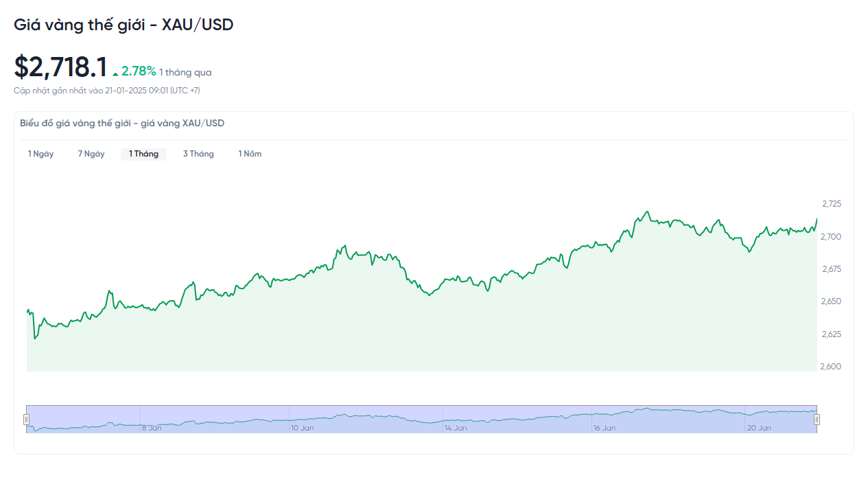The image size is (868, 482).
Task: Click the Biểu đồ giá vàng chart title
Action: (x=122, y=124)
